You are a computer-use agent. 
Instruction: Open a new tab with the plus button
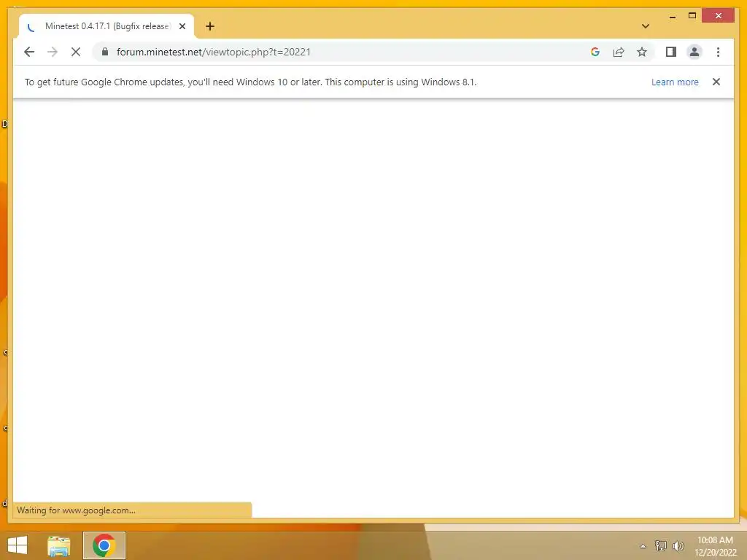click(210, 26)
